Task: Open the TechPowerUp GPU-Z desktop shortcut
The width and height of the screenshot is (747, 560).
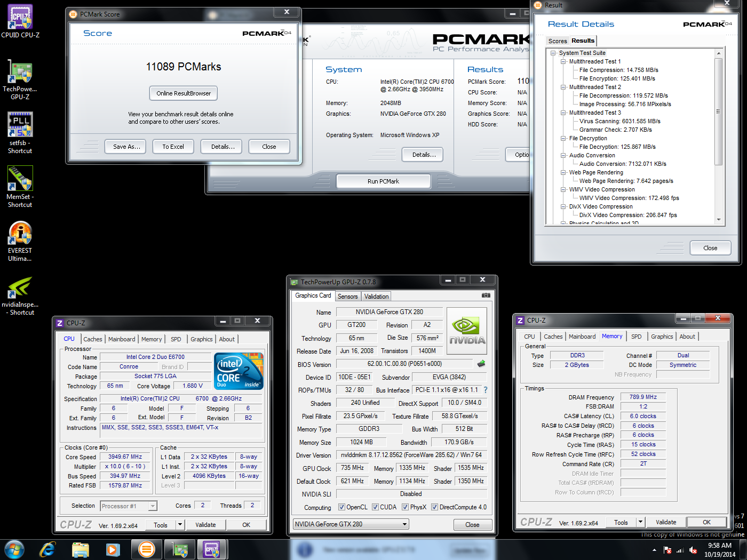Action: point(20,80)
